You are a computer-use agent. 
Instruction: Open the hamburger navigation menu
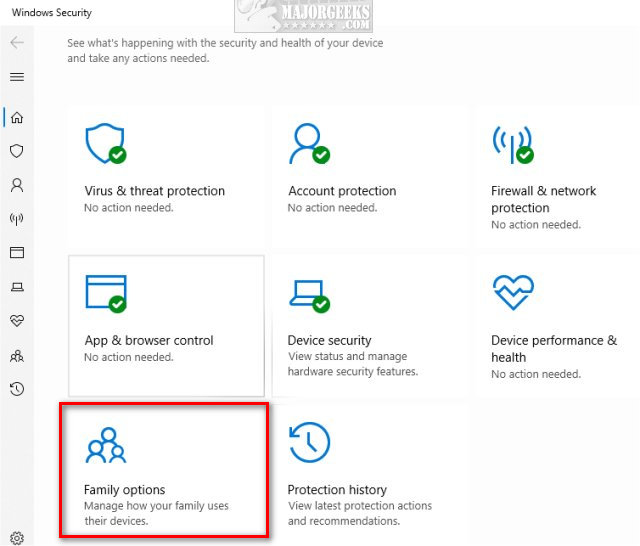point(17,77)
